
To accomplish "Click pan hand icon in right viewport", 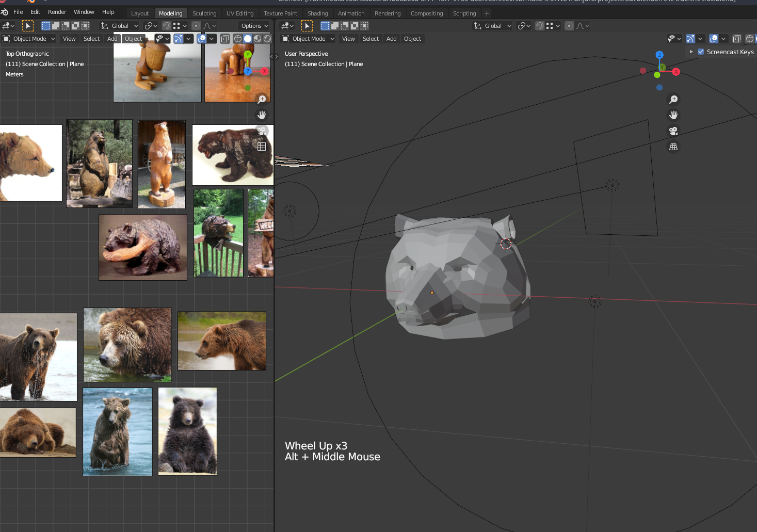I will tap(673, 115).
